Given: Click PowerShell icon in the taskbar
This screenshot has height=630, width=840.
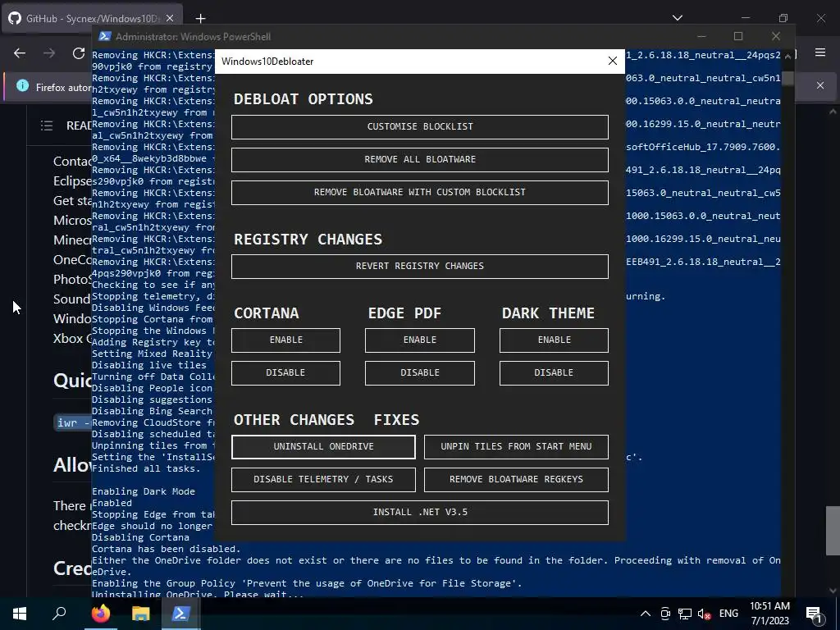Looking at the screenshot, I should (180, 614).
